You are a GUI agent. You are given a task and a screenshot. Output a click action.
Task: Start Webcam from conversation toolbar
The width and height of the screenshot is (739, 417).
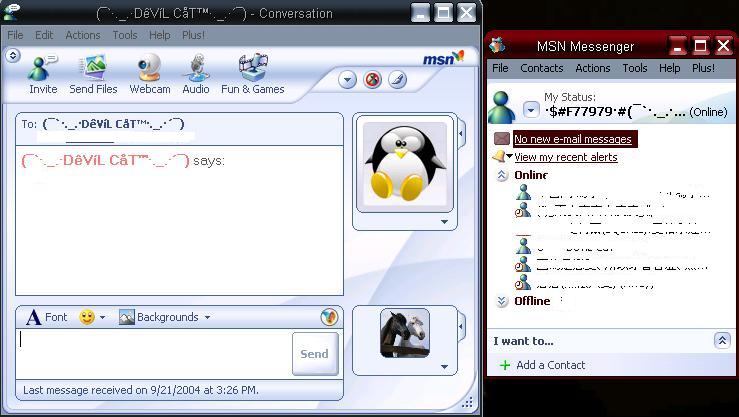tap(150, 74)
